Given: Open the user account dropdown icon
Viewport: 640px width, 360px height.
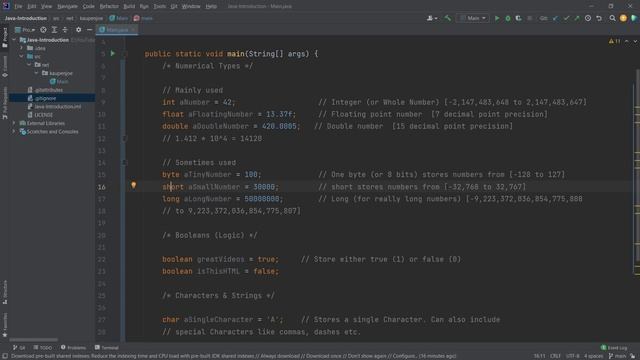Looking at the screenshot, I should [432, 18].
